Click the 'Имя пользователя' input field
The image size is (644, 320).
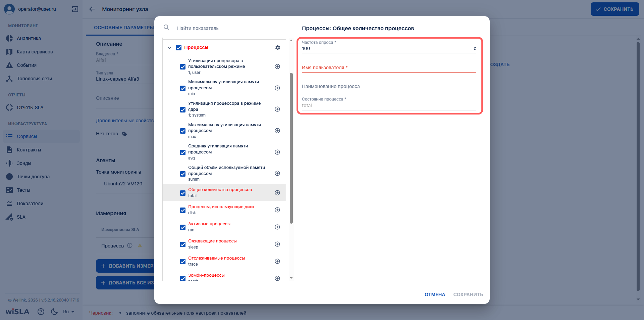(389, 67)
